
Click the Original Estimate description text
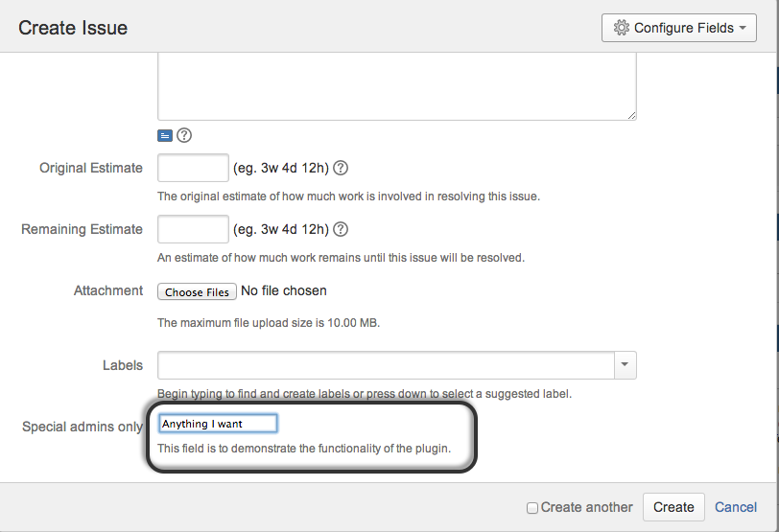pos(349,197)
